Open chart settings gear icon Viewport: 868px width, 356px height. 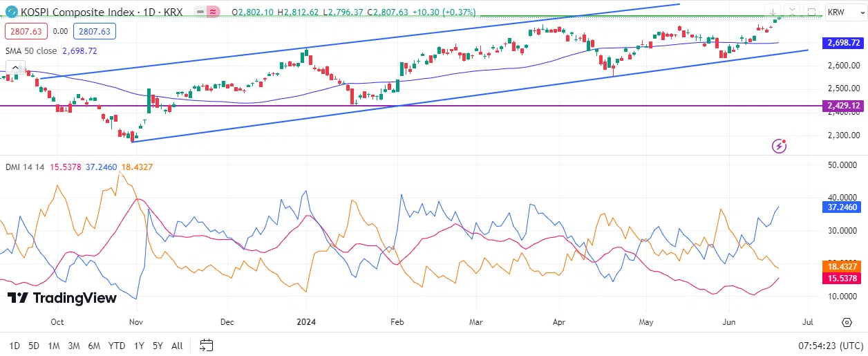click(847, 323)
